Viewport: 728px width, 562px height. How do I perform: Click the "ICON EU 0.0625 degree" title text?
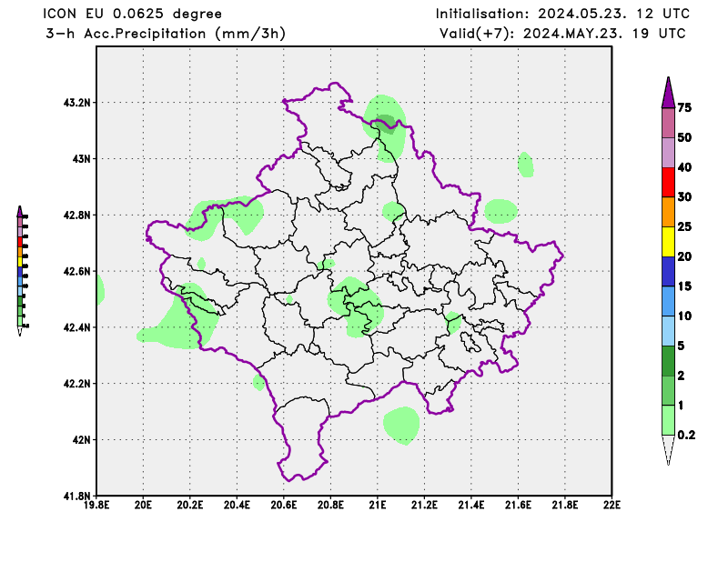(x=132, y=14)
